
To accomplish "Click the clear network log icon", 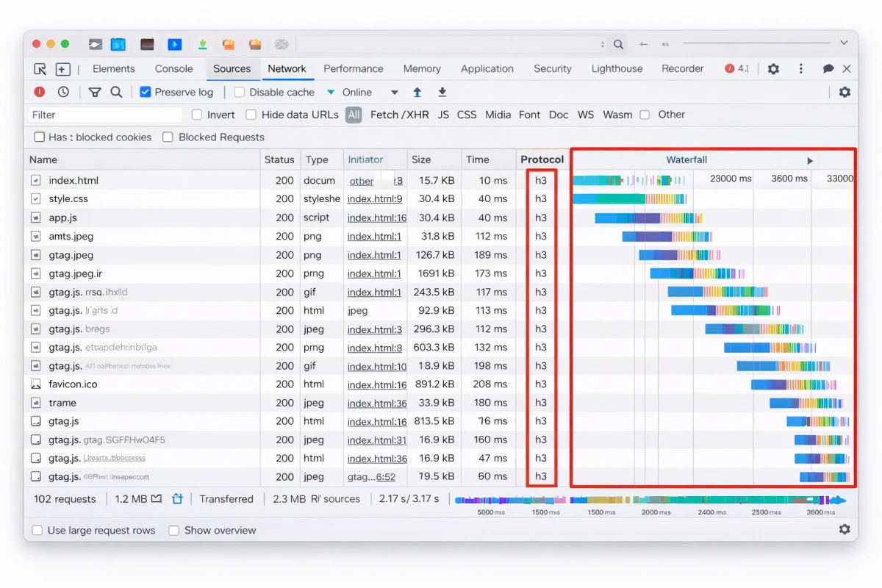I will coord(63,92).
